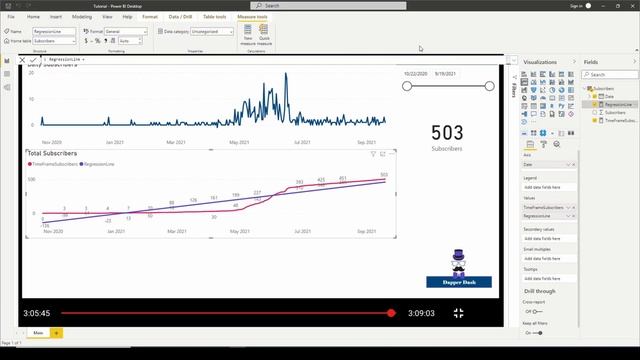Commit the formula with the checkmark
Screen dimensions: 640x360
[33, 60]
